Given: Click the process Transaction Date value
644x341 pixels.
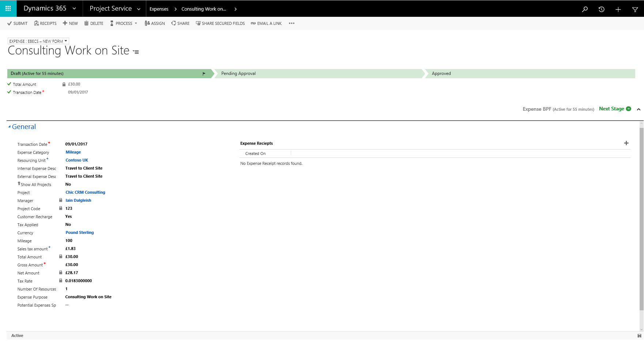Looking at the screenshot, I should [78, 92].
